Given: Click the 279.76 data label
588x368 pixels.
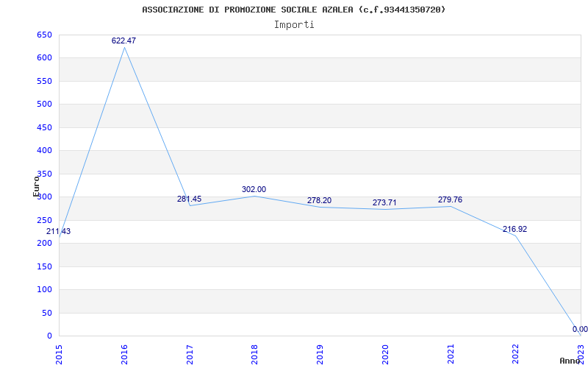Looking at the screenshot, I should (x=450, y=200).
